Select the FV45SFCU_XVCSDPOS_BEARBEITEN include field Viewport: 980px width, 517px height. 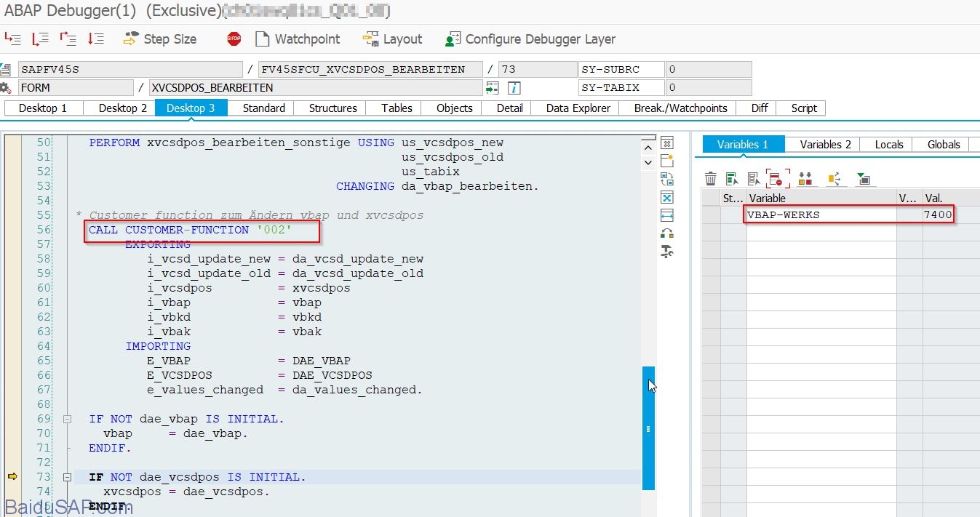click(370, 70)
